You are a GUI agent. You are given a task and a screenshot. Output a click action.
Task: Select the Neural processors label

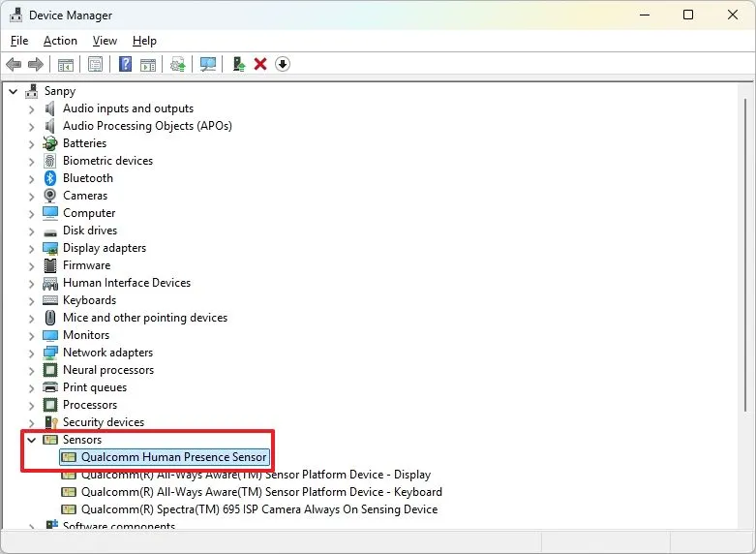(x=108, y=370)
